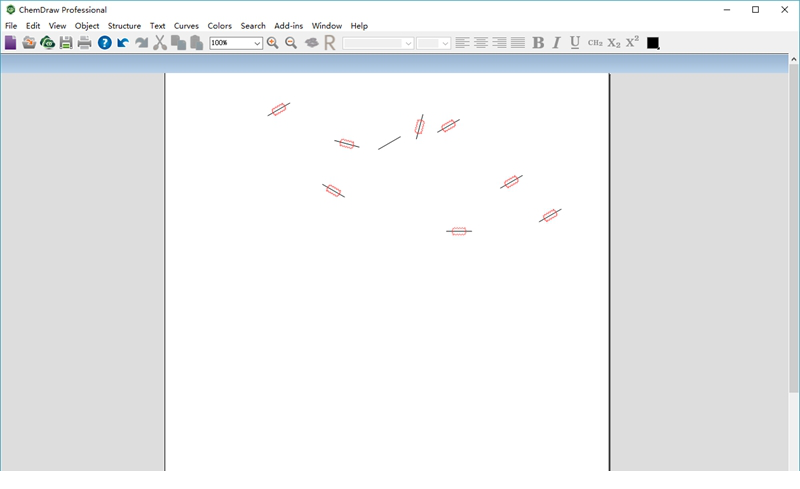The image size is (800, 489).
Task: Toggle underline text formatting
Action: coord(575,43)
